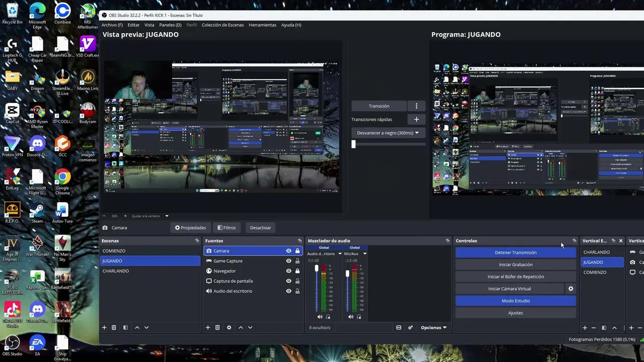Mute the Audio del escritorio mixer channel

(x=319, y=317)
